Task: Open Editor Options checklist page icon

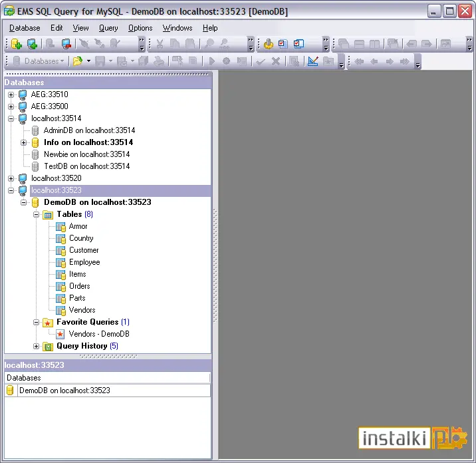Action: click(283, 44)
